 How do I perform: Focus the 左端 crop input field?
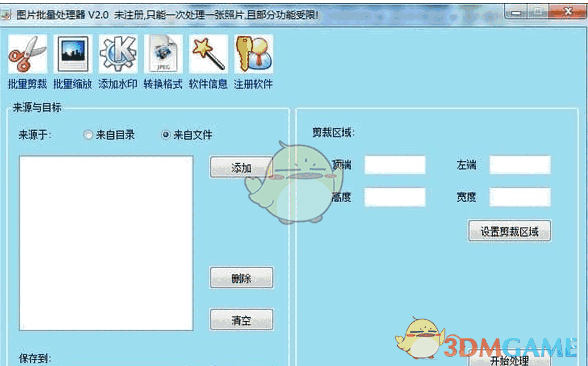coord(520,165)
